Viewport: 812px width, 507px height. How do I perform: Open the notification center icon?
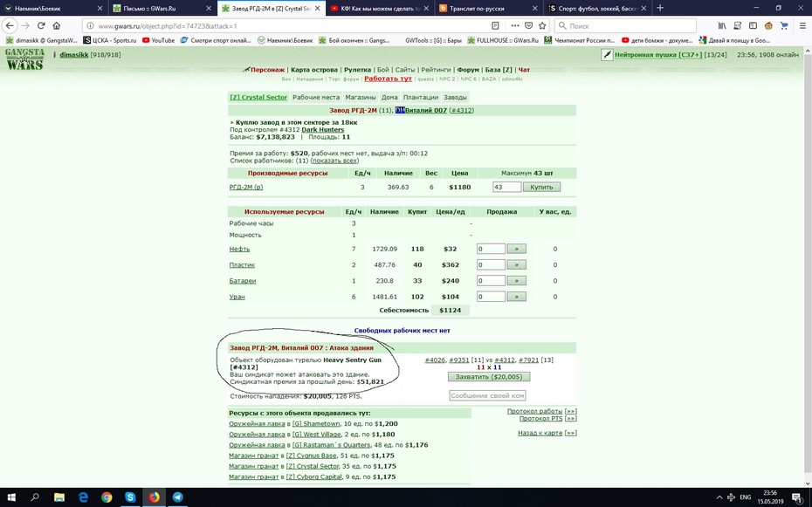click(797, 497)
